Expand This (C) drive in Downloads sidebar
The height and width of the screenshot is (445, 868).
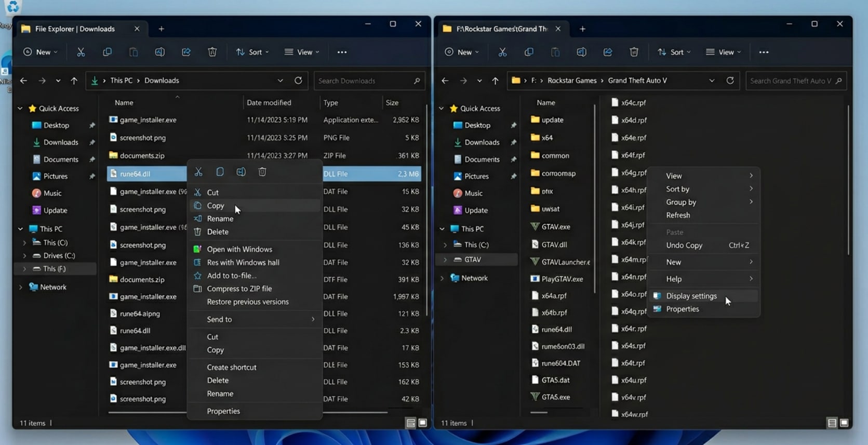click(x=24, y=243)
